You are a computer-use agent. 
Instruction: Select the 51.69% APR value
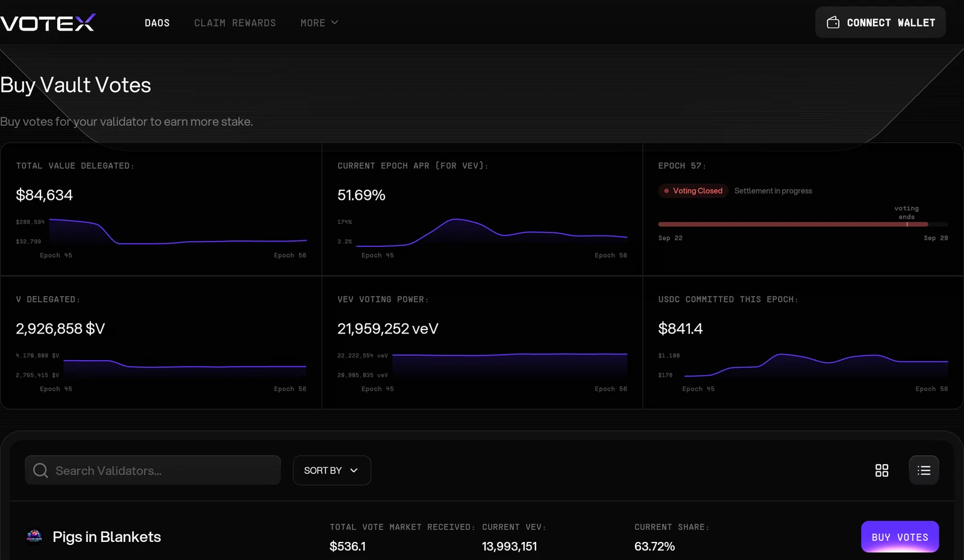pyautogui.click(x=361, y=195)
